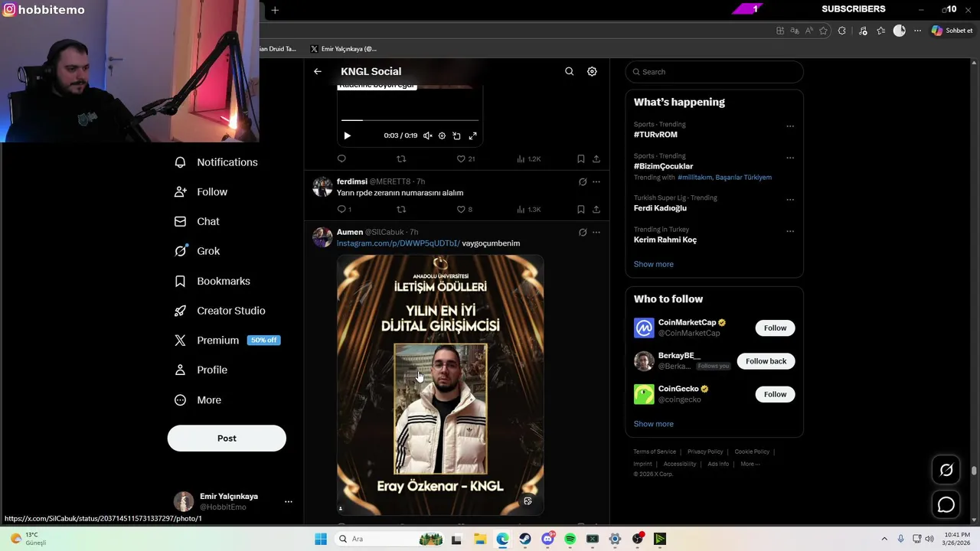The height and width of the screenshot is (551, 980).
Task: Open browser extensions puzzle icon
Action: (842, 31)
